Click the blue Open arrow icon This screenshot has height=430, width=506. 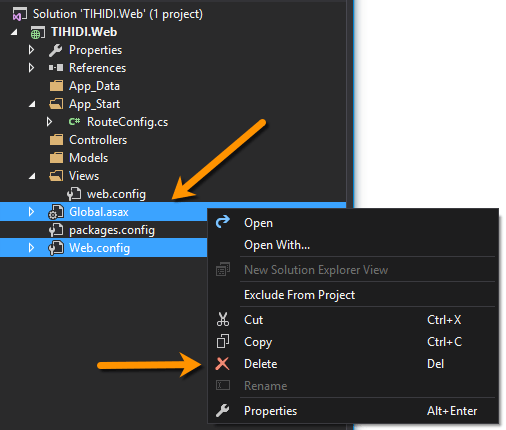point(223,222)
